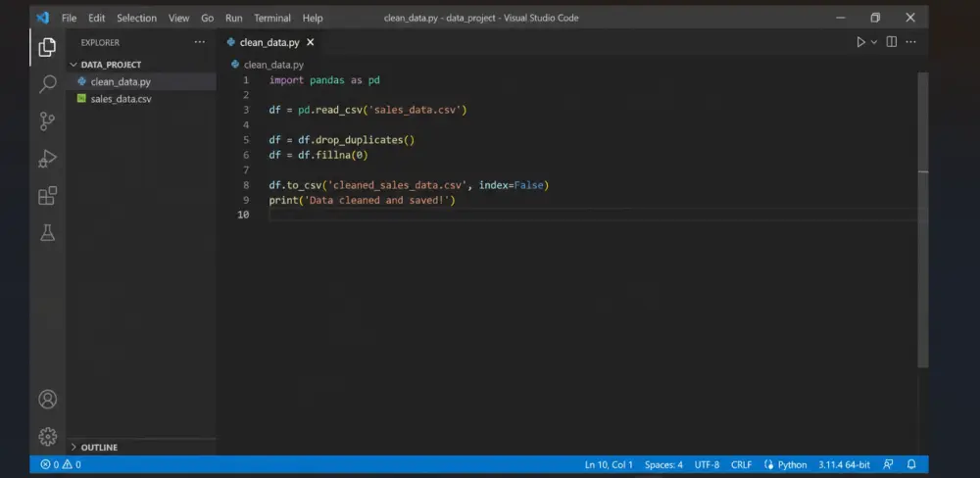Collapse the DATA_PROJECT folder section

tap(110, 65)
